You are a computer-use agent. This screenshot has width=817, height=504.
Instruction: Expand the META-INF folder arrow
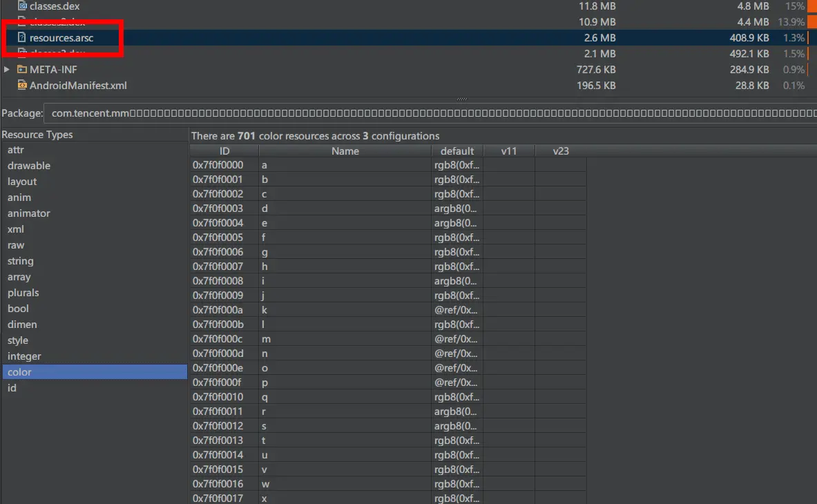click(7, 69)
